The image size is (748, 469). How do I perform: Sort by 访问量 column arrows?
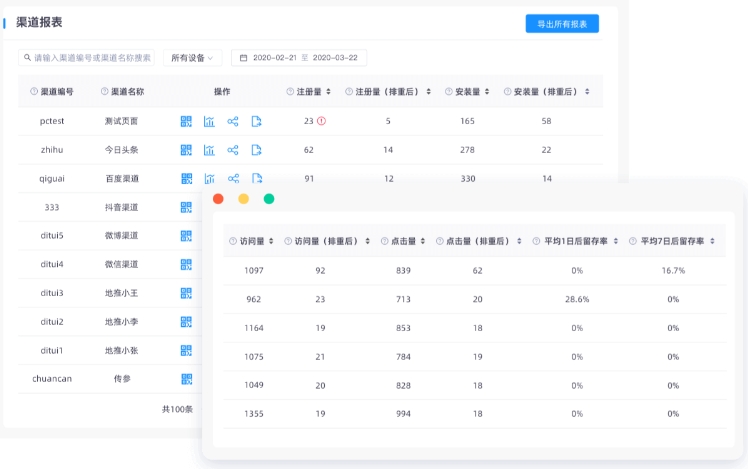pyautogui.click(x=271, y=241)
